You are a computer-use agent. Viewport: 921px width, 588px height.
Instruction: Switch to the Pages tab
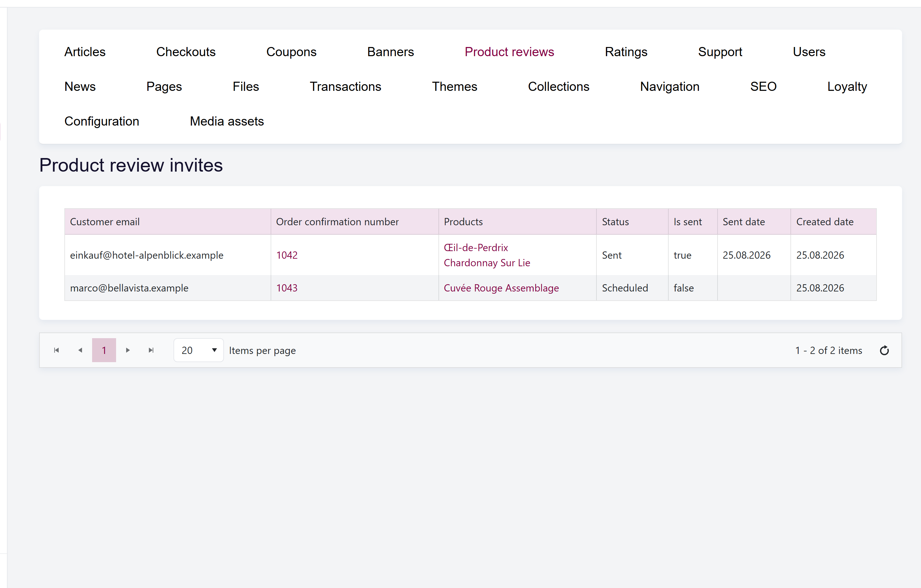coord(164,86)
